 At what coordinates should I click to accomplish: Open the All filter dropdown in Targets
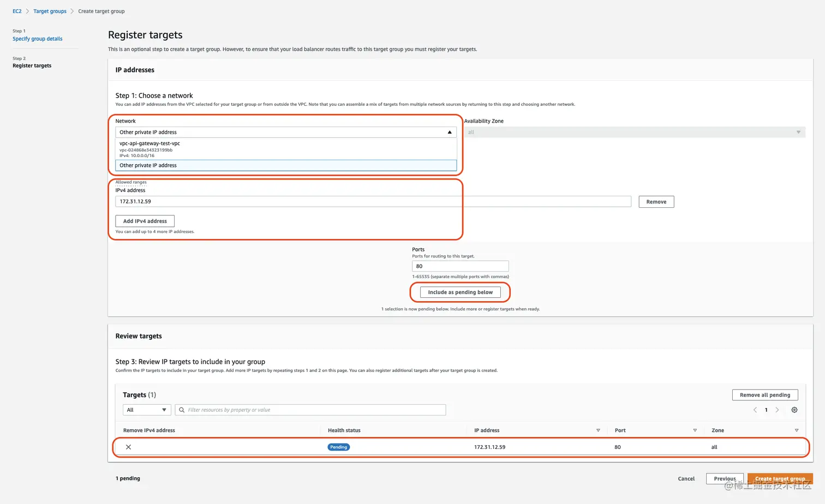[146, 410]
